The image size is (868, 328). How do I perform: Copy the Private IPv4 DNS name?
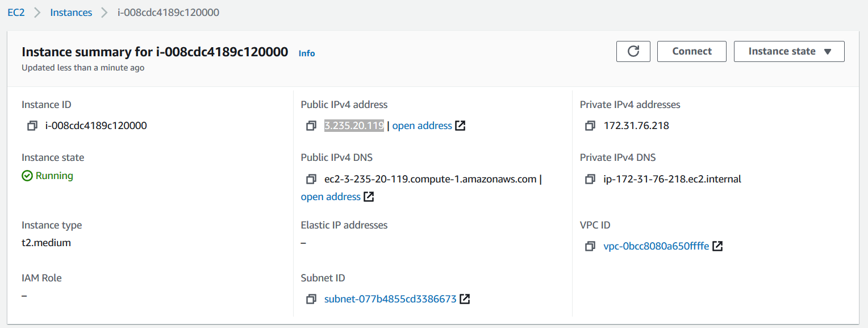590,179
